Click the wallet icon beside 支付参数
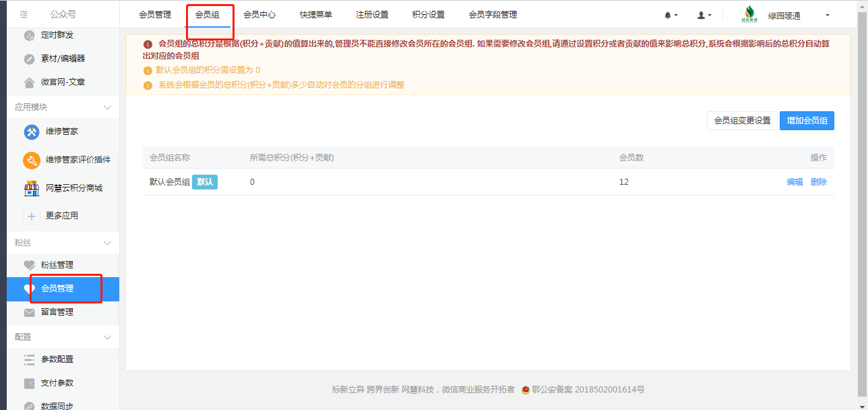Screen dimensions: 868x410 pyautogui.click(x=29, y=383)
